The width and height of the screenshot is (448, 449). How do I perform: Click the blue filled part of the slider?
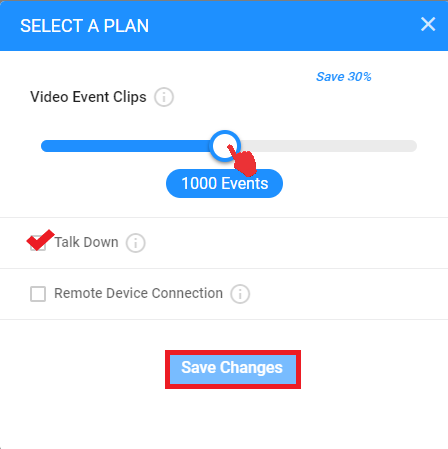[126, 146]
